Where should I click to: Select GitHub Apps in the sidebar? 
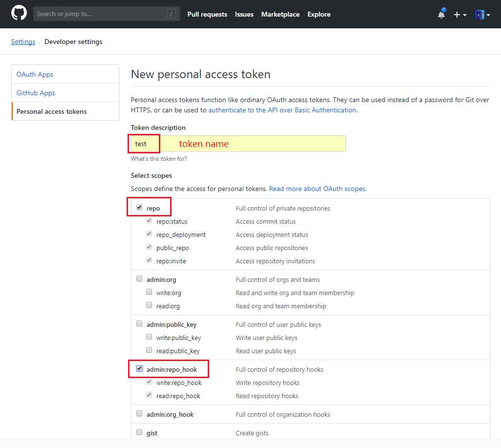point(65,93)
